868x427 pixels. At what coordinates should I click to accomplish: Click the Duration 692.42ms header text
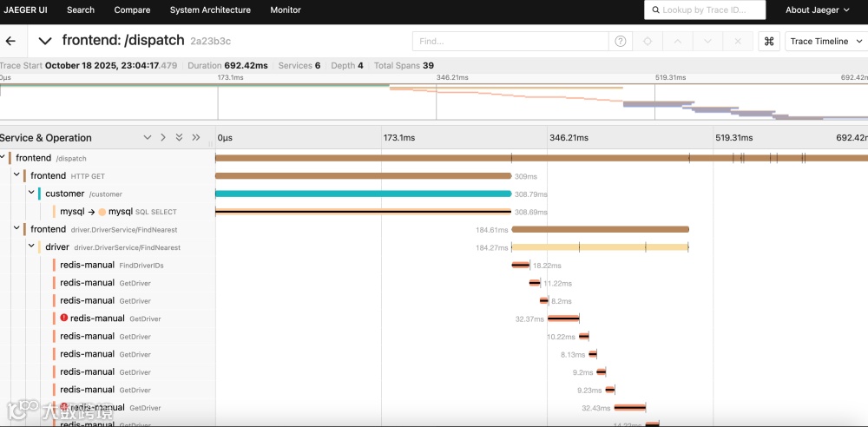click(x=227, y=65)
